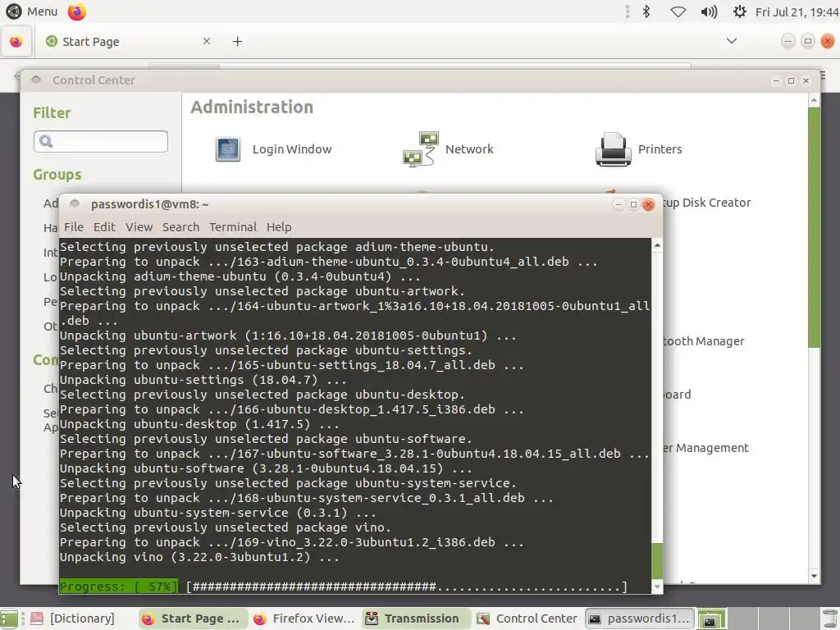Switch to Start Page Firefox taskbar entry
The height and width of the screenshot is (630, 840).
tap(192, 619)
